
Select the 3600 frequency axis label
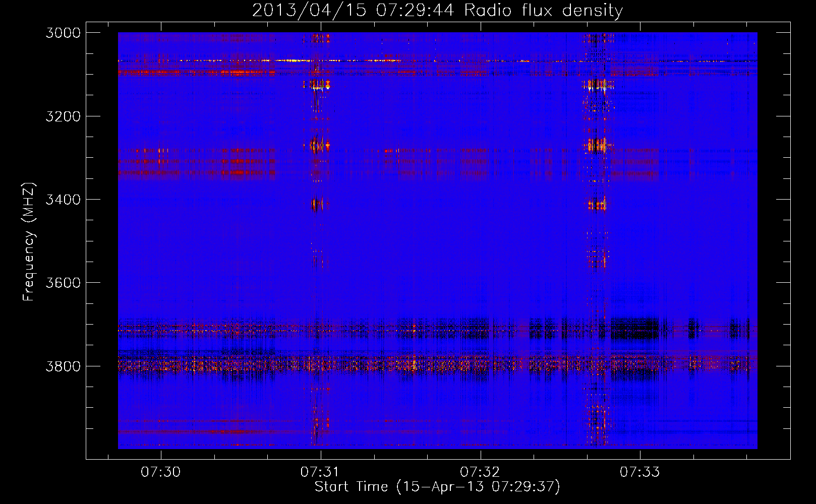tap(63, 283)
